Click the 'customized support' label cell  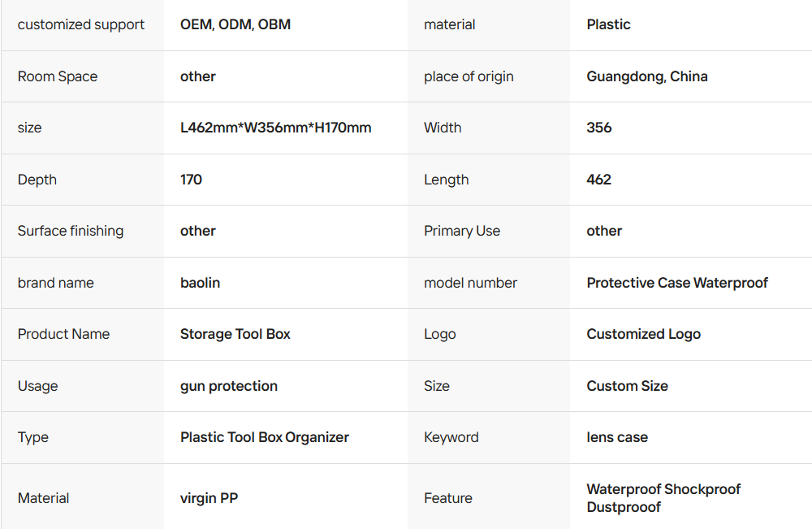point(81,24)
